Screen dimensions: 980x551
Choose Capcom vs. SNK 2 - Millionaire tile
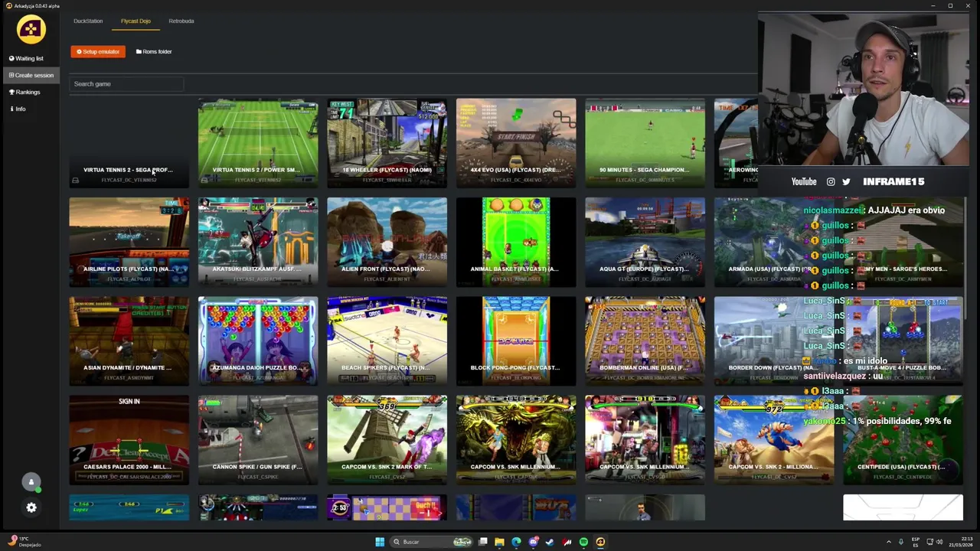tap(774, 439)
